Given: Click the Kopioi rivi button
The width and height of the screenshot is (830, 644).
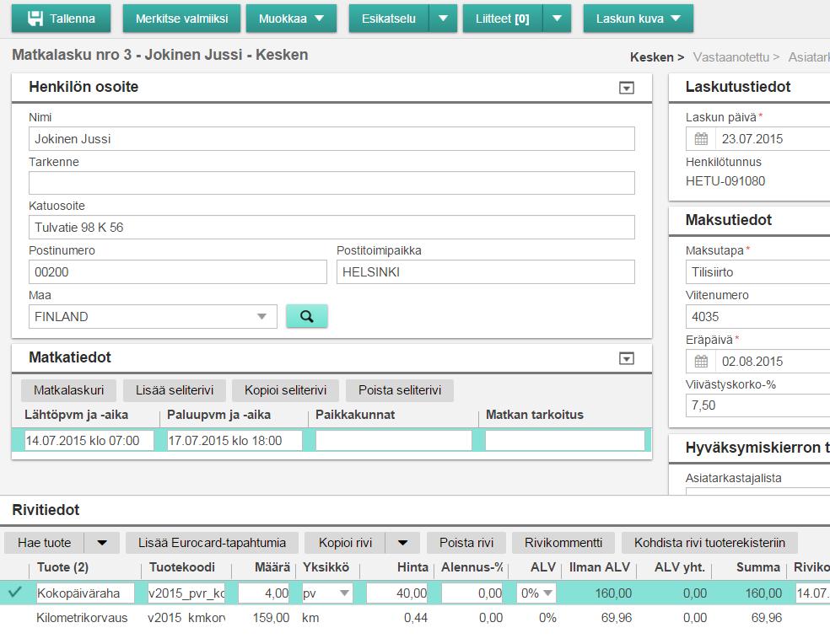Looking at the screenshot, I should coord(345,542).
